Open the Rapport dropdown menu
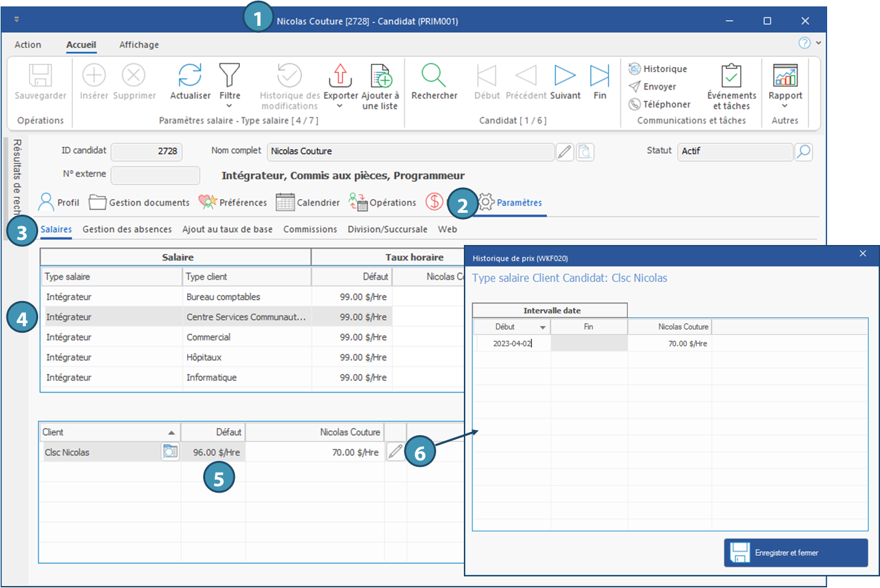The height and width of the screenshot is (588, 880). 785,106
